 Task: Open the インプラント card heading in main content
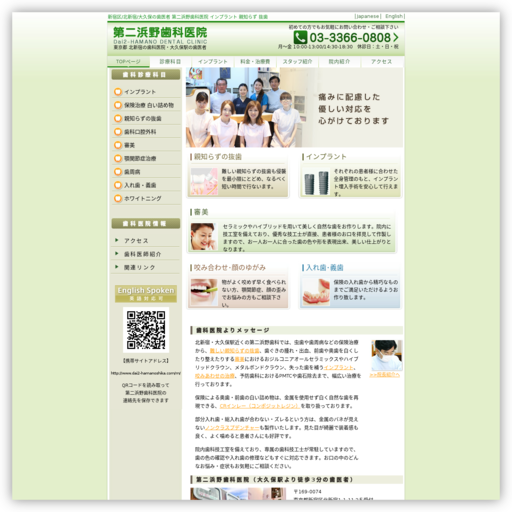326,157
